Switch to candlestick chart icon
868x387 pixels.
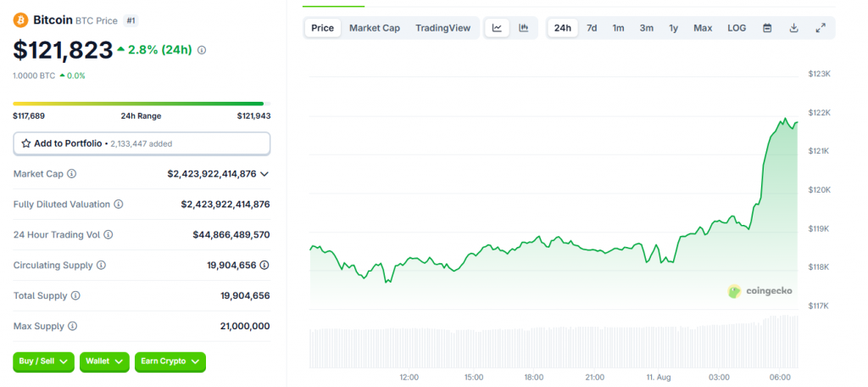(x=523, y=28)
